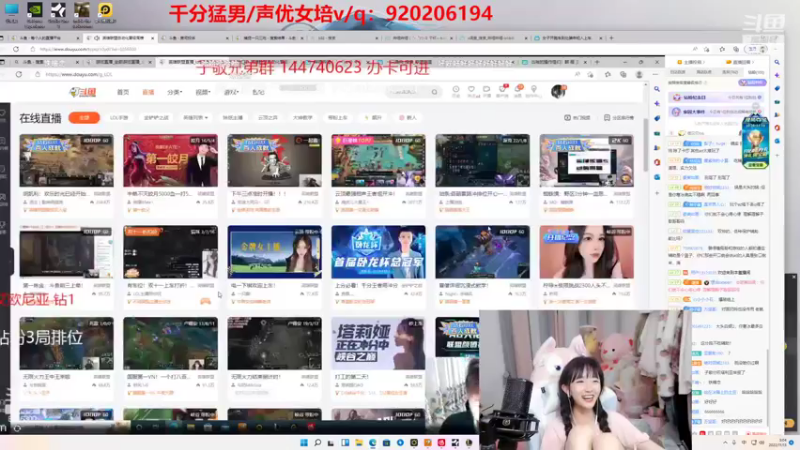
Task: Click the 热门视频 button beside category filters
Action: click(577, 118)
